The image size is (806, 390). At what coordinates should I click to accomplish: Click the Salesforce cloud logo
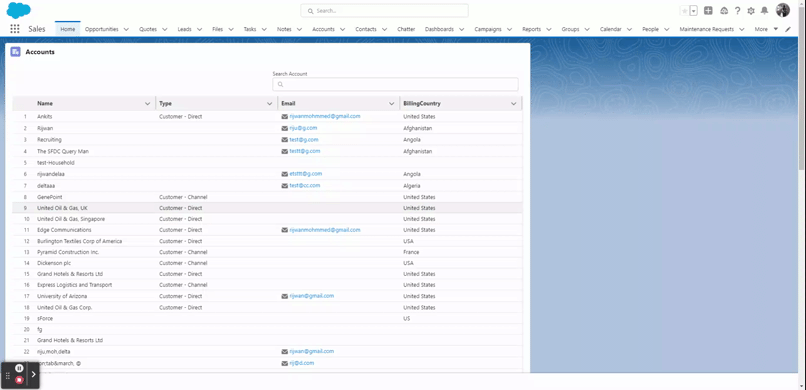(19, 10)
